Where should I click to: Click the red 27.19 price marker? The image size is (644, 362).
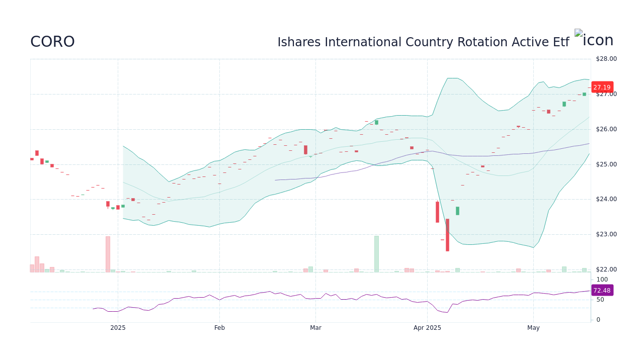click(x=602, y=87)
